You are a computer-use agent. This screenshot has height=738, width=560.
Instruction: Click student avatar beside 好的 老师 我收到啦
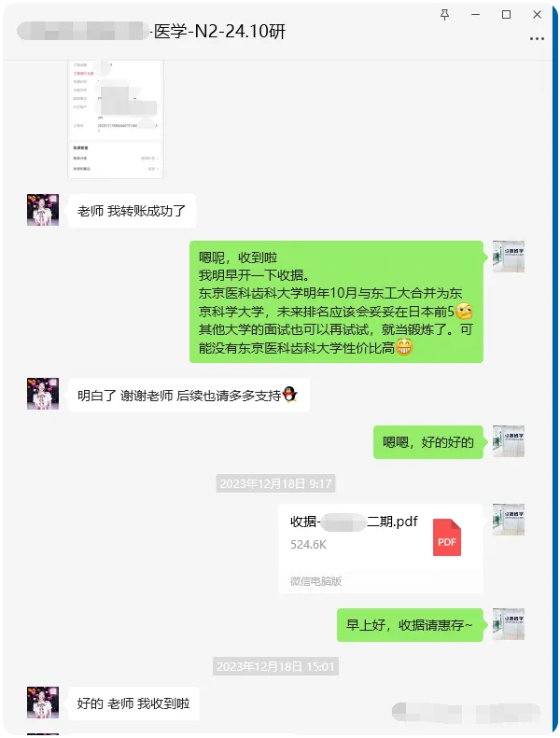pos(43,703)
